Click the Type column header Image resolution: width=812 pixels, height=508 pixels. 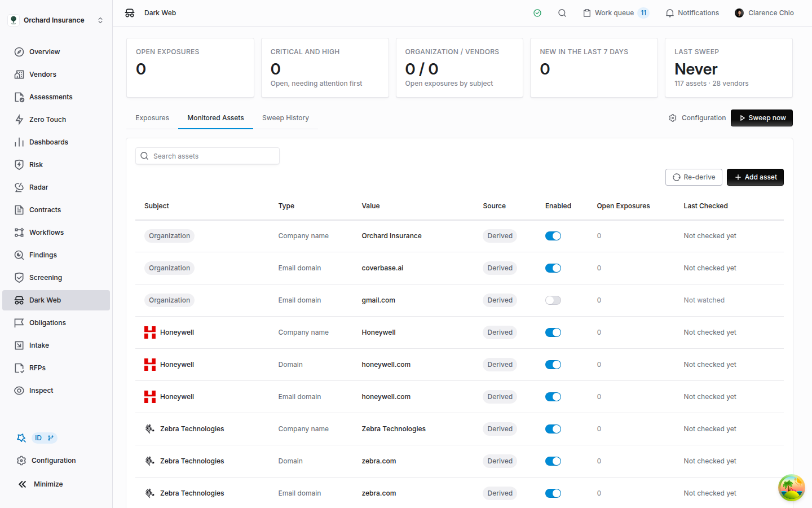(286, 206)
